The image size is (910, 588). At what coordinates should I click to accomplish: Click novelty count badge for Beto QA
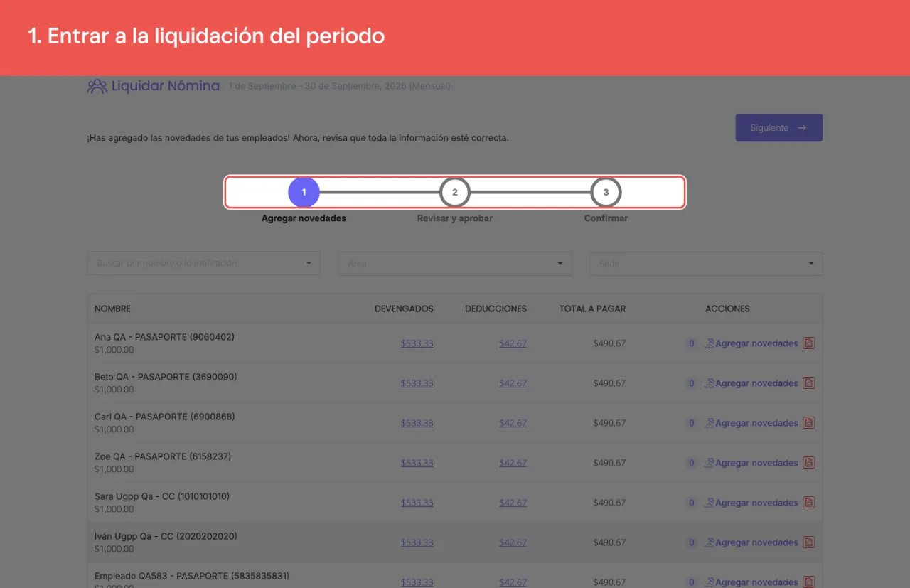coord(691,383)
